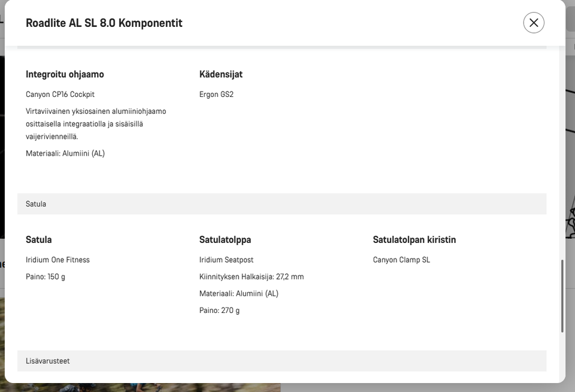Click the Canyon CP16 Cockpit text

tap(60, 95)
